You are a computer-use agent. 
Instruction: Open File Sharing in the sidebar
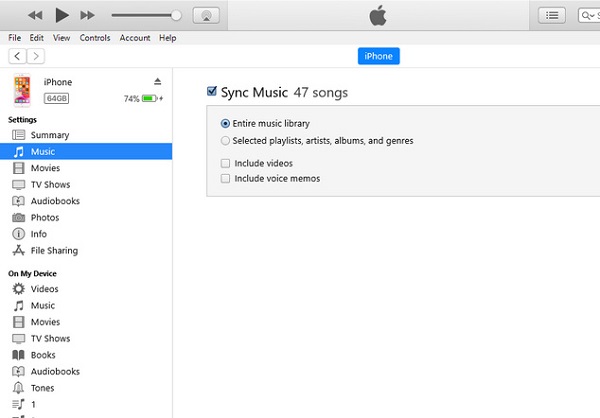tap(86, 251)
